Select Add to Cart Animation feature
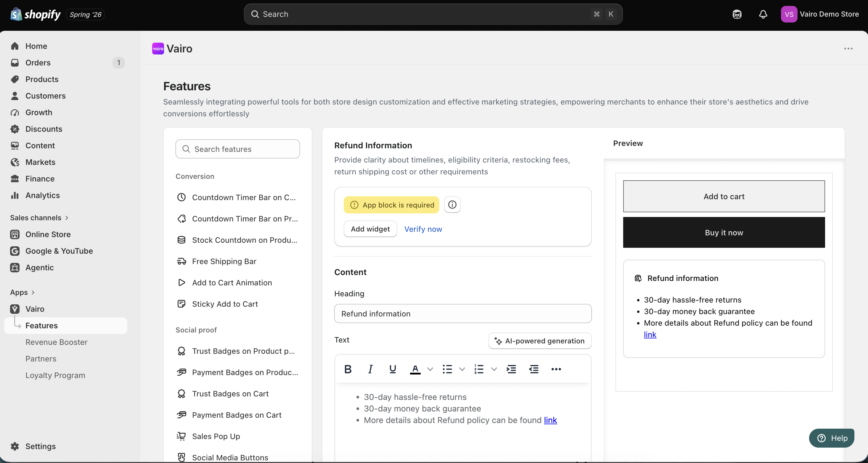The height and width of the screenshot is (463, 868). pyautogui.click(x=237, y=282)
